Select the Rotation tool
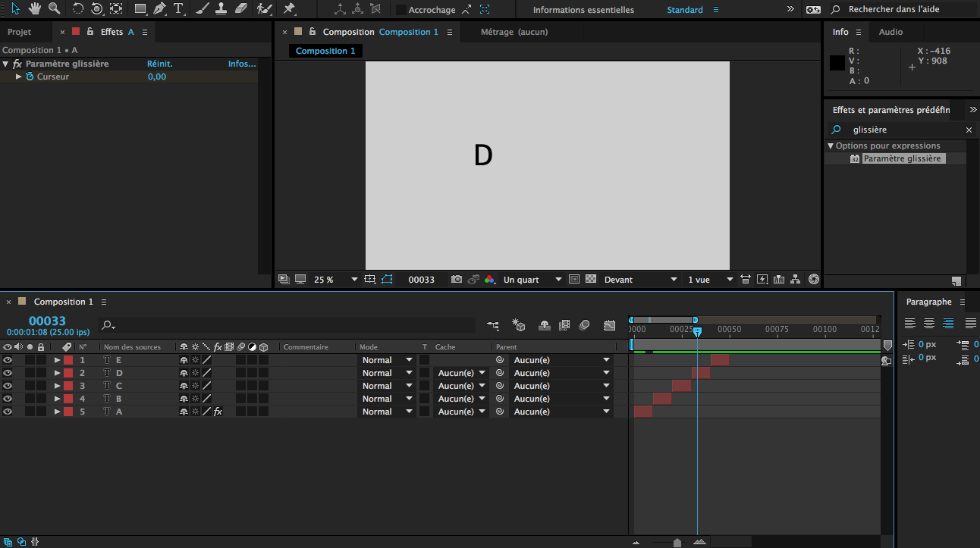This screenshot has width=980, height=548. (x=77, y=9)
